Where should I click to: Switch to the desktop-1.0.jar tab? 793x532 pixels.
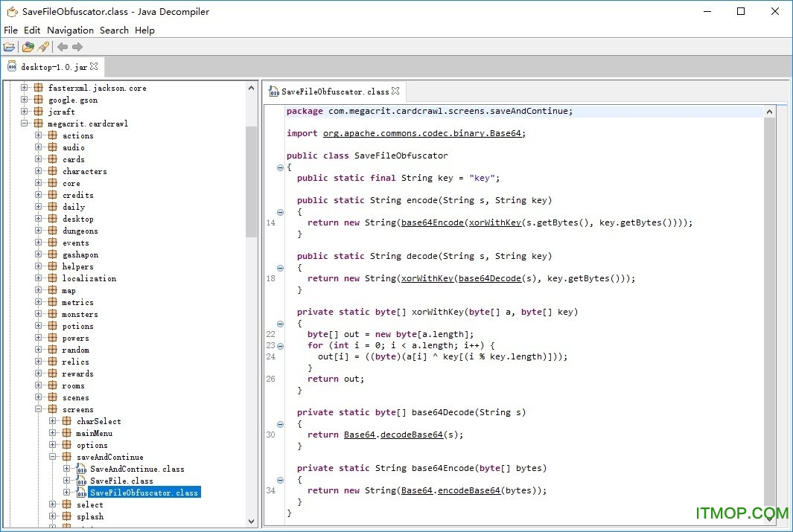click(x=53, y=67)
